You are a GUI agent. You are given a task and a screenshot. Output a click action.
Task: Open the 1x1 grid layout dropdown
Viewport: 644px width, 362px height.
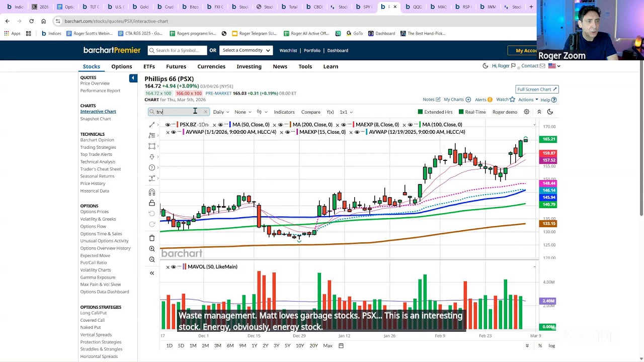pos(346,112)
